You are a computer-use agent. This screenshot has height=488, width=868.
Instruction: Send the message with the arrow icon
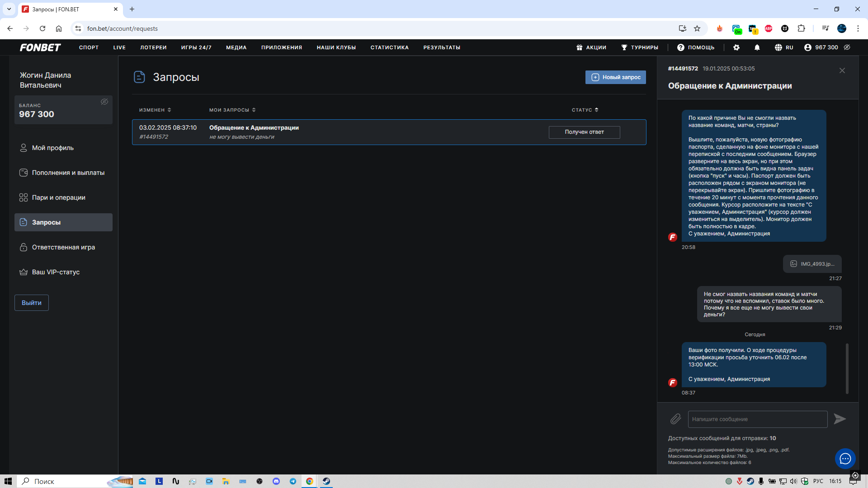(840, 419)
